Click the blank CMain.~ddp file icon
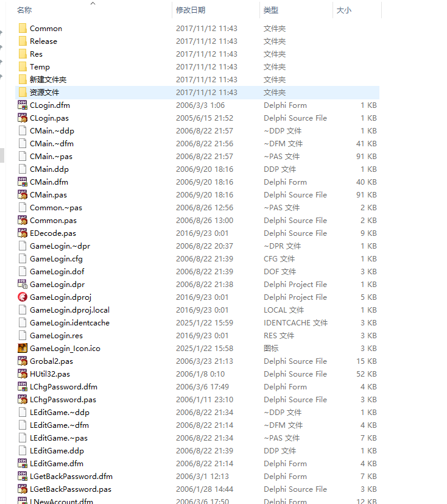 coord(23,130)
